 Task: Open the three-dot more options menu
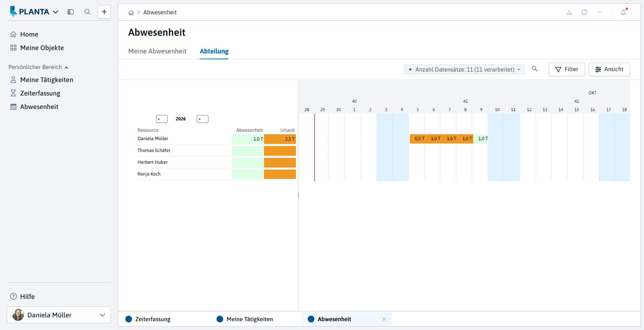click(599, 12)
